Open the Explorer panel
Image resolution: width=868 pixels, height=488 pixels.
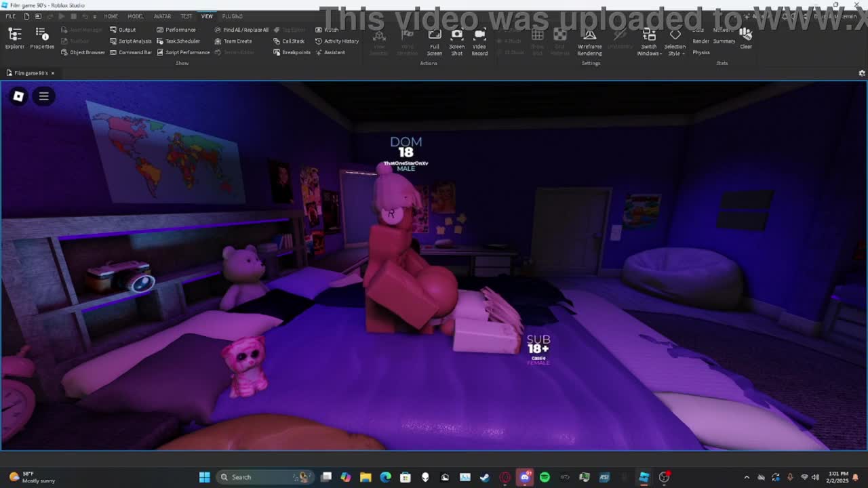[14, 38]
